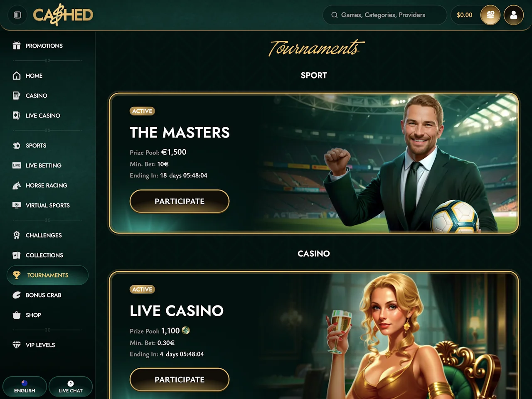Click the Sports ball icon
The image size is (532, 399).
[17, 145]
